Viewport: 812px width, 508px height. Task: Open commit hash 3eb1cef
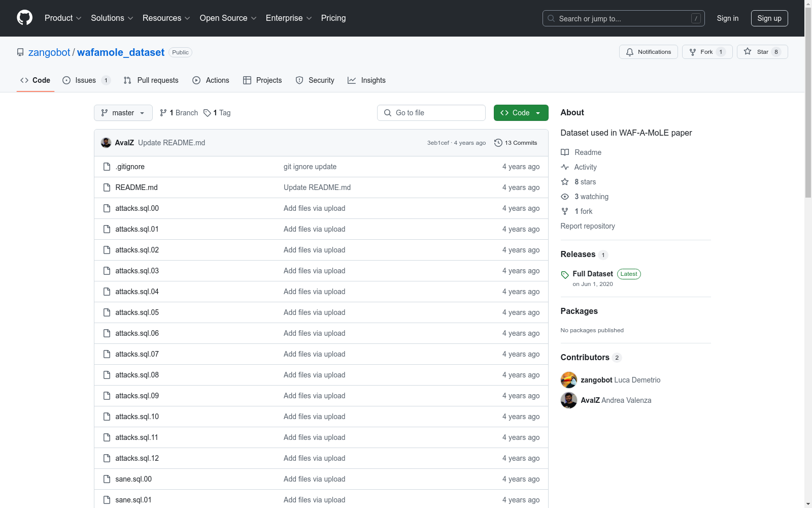click(x=438, y=143)
